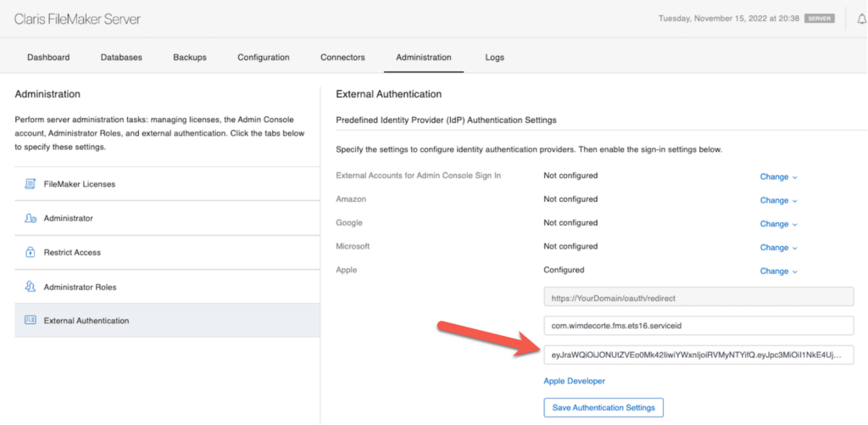Open Restrict Access section
868x425 pixels.
[167, 252]
